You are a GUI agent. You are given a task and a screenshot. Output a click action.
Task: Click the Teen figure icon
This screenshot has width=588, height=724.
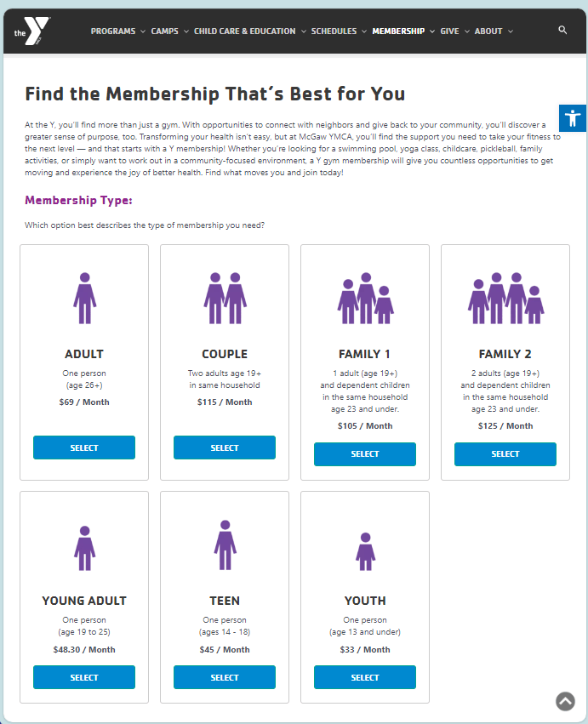(x=225, y=545)
